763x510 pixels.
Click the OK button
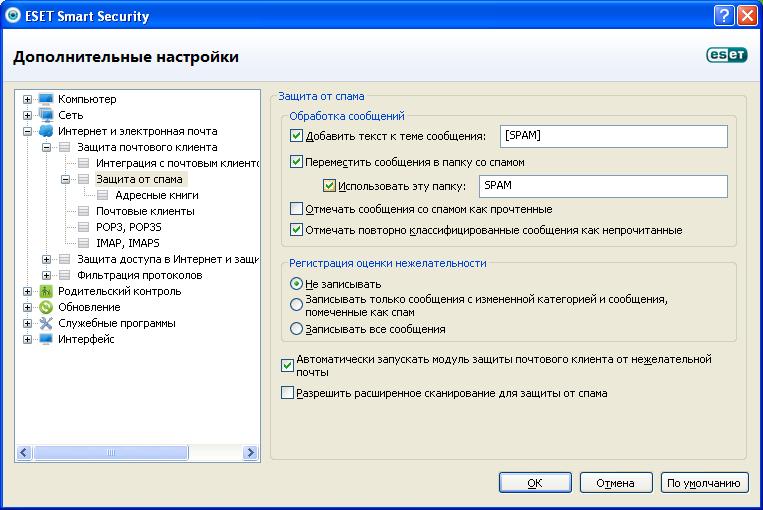point(535,483)
